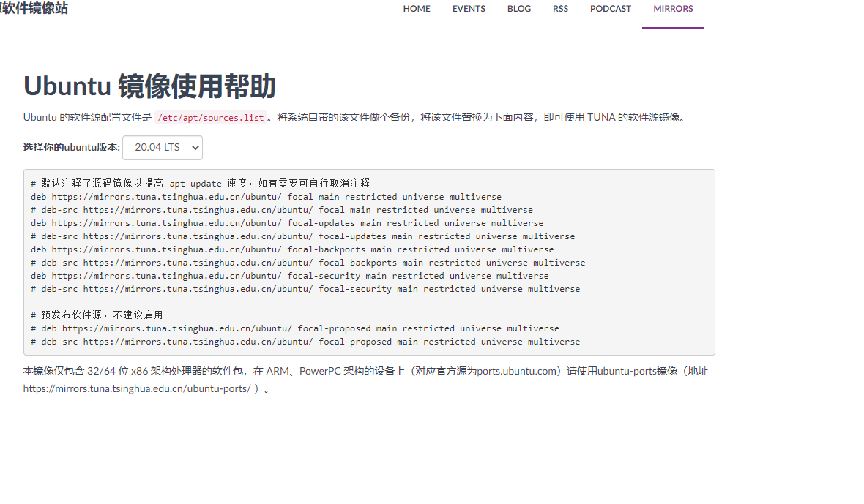Click the deb focal-backports line

pos(292,249)
